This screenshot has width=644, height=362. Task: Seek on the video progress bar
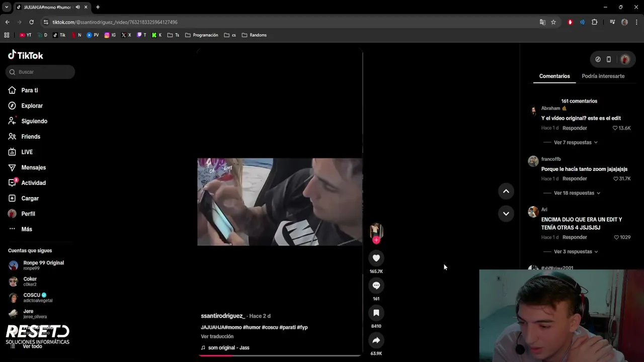(x=280, y=355)
